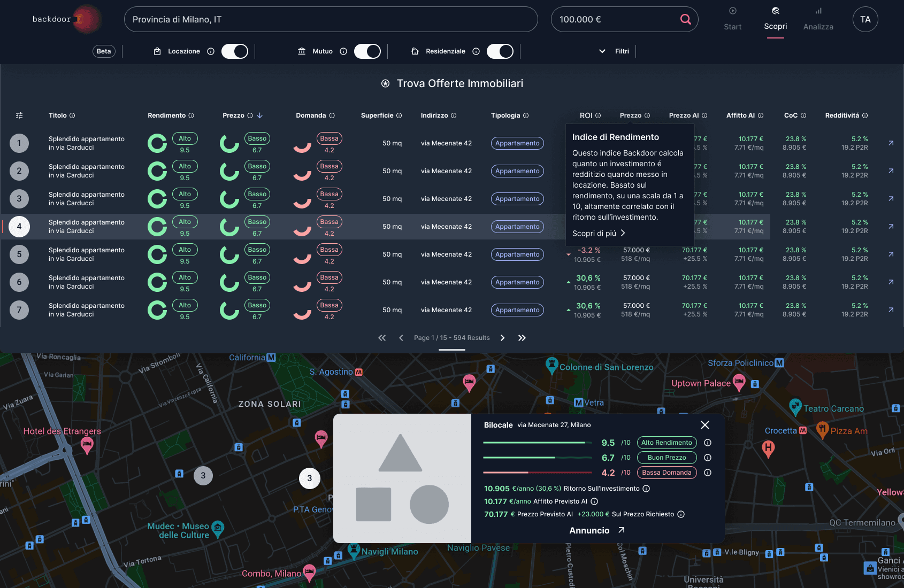Click the Titolo column header
Viewport: 904px width, 588px height.
(58, 115)
